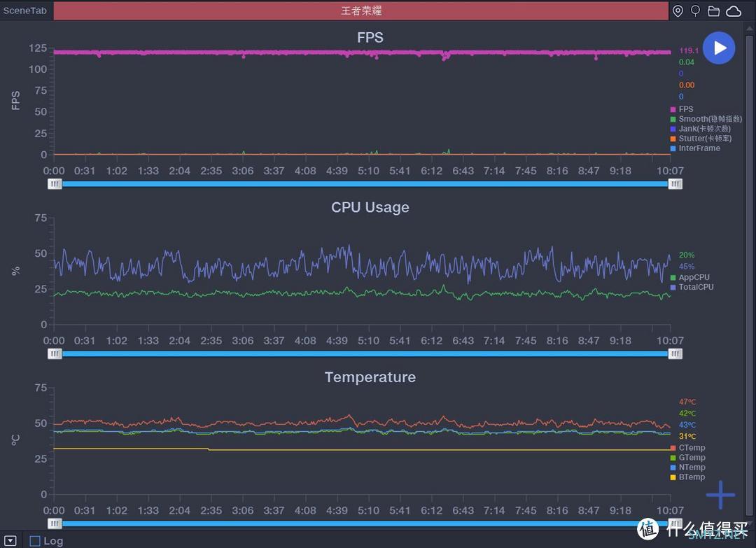
Task: Click the CPU Usage right range handle
Action: click(x=675, y=353)
